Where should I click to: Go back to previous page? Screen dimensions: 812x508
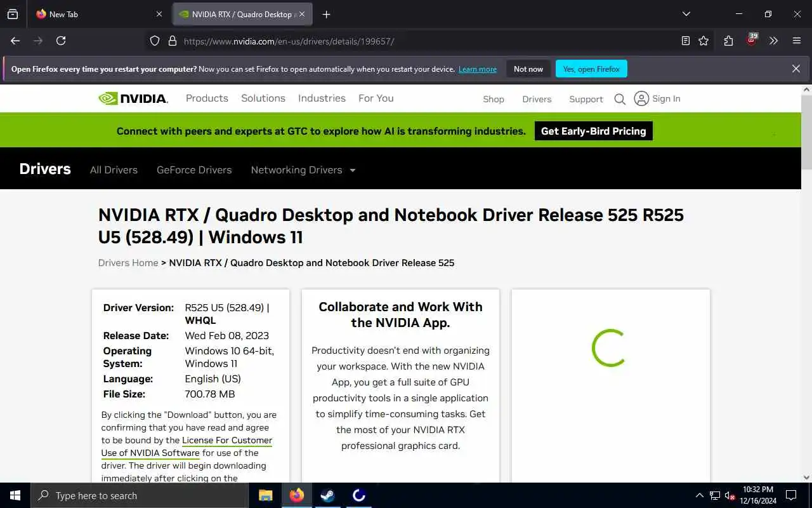point(15,41)
